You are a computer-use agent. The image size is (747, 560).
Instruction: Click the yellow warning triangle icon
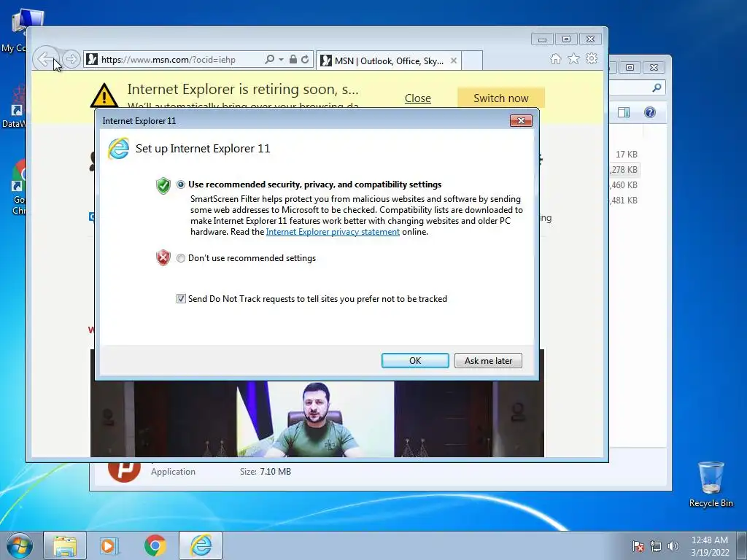[x=104, y=95]
